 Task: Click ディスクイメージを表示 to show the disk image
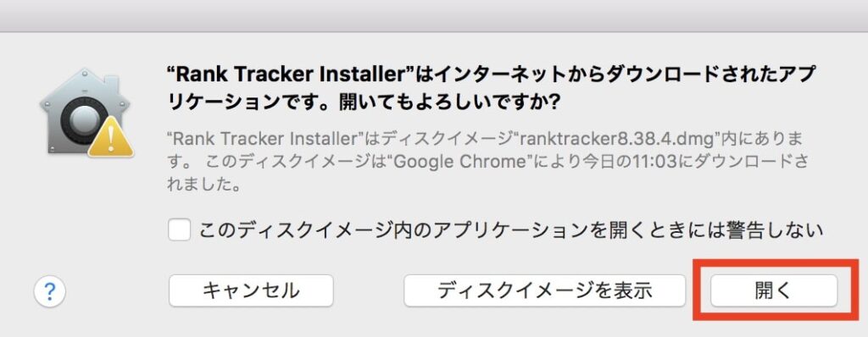(x=545, y=290)
